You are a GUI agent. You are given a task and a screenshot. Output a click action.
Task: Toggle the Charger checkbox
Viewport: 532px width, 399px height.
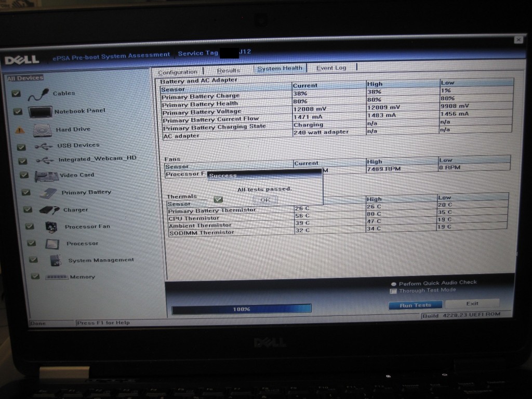click(28, 210)
